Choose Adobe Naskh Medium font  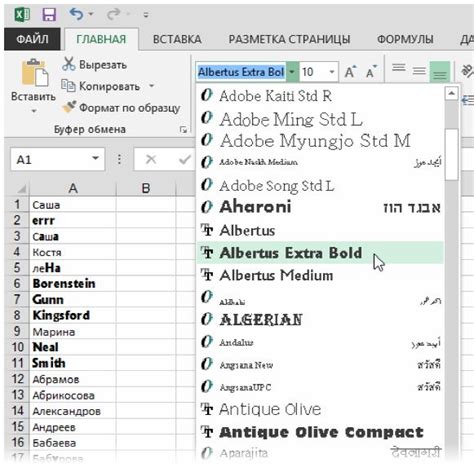pos(320,162)
